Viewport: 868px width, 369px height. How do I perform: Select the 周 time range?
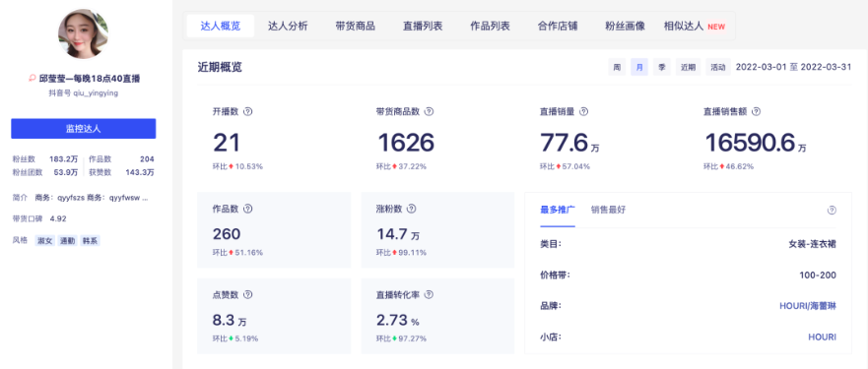coord(617,67)
